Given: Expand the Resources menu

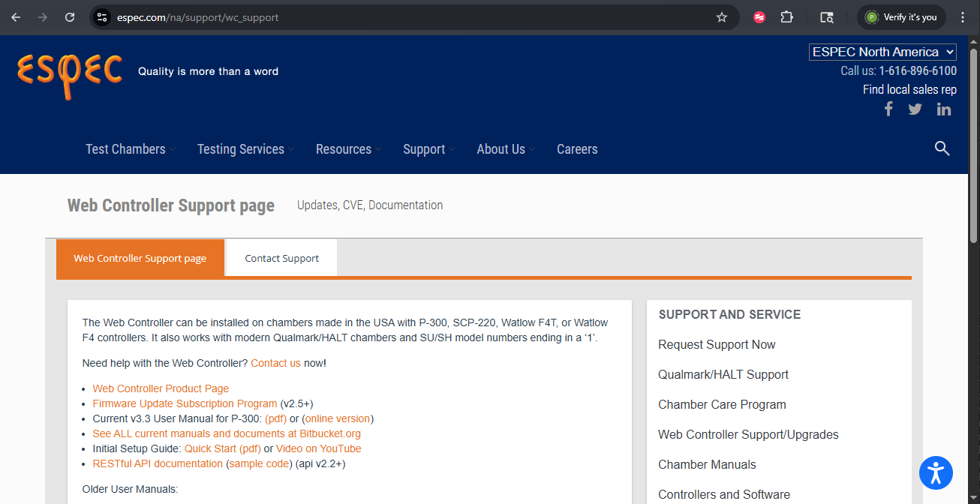Looking at the screenshot, I should point(349,149).
